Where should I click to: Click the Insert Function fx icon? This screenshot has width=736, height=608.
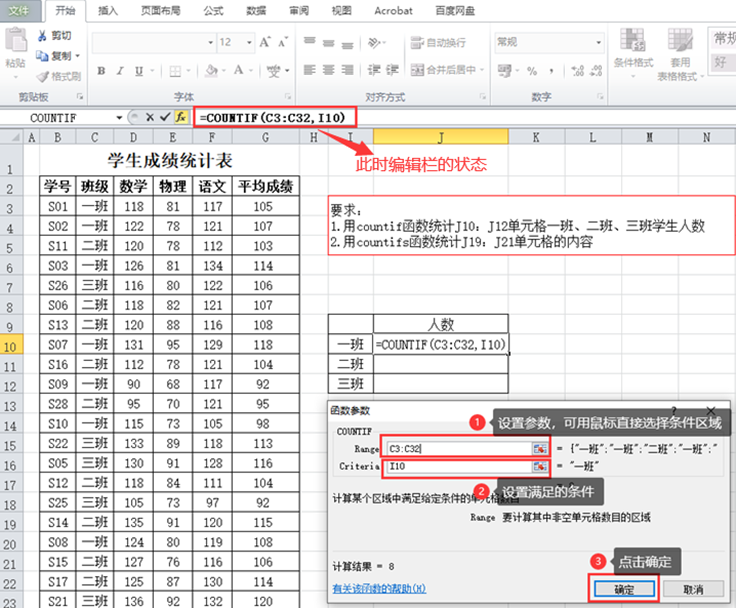181,117
